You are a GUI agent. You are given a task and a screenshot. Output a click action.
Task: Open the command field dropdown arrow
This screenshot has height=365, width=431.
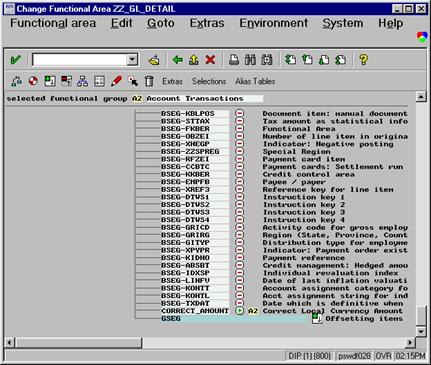click(x=132, y=60)
